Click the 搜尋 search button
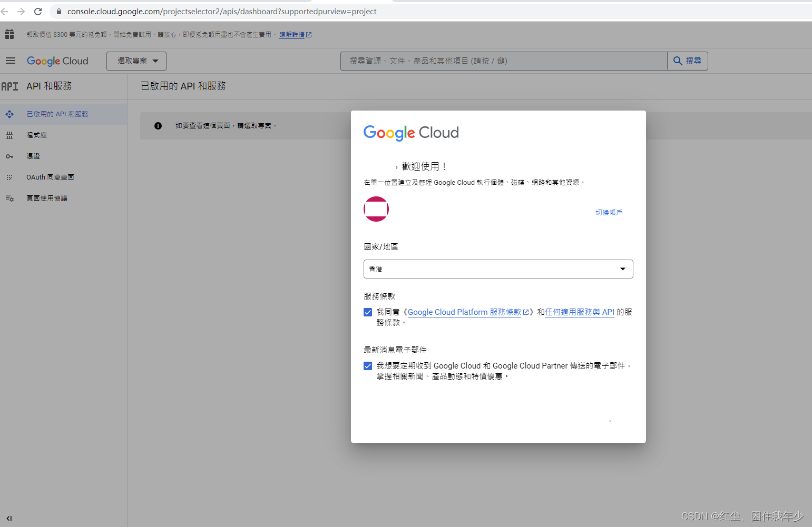 (688, 61)
